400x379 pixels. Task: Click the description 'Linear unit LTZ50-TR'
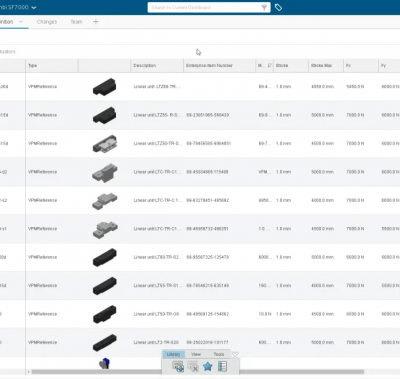(x=157, y=144)
